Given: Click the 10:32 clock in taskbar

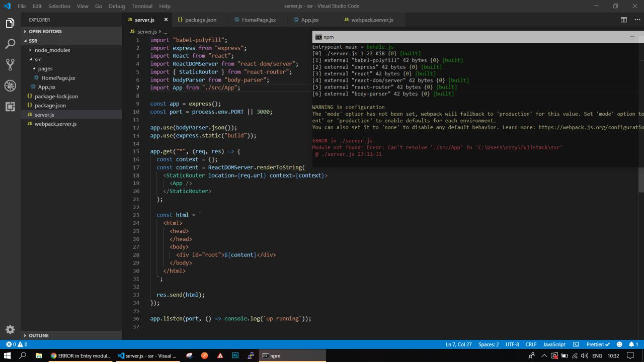Looking at the screenshot, I should point(613,355).
